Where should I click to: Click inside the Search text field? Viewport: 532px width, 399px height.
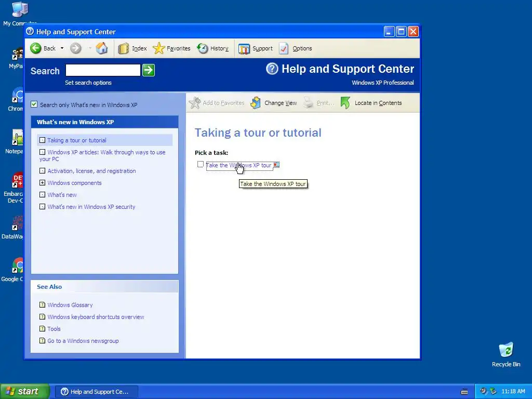click(x=103, y=70)
